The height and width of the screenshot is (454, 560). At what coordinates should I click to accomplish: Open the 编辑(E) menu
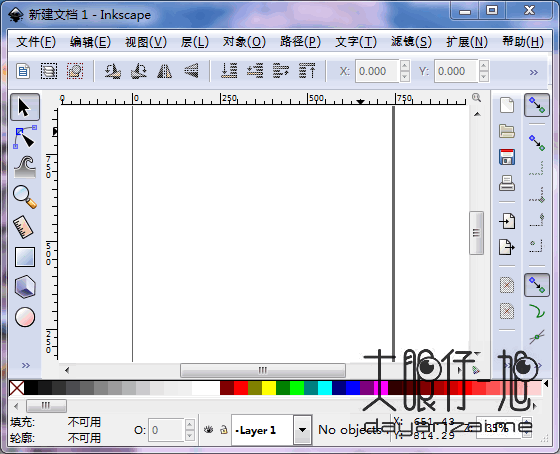pyautogui.click(x=90, y=42)
